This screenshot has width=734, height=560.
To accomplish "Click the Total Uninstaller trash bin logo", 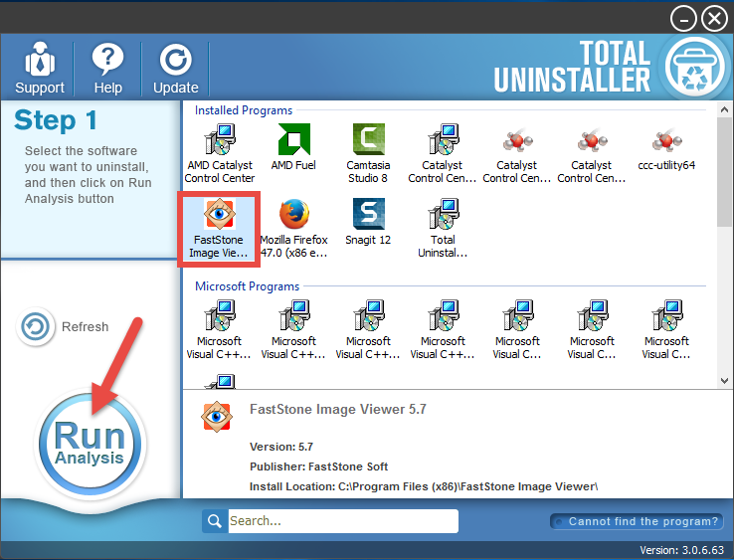I will [x=694, y=67].
